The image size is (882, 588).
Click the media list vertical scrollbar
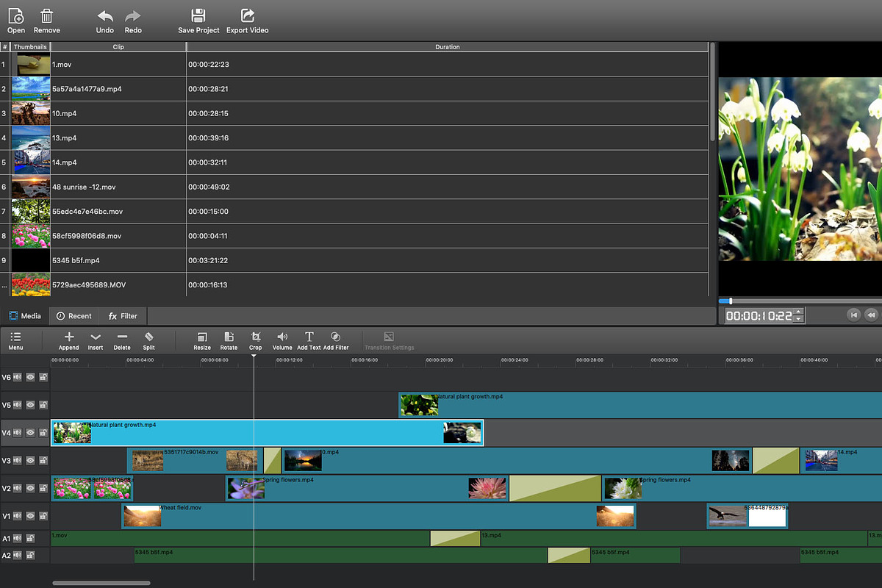click(713, 92)
